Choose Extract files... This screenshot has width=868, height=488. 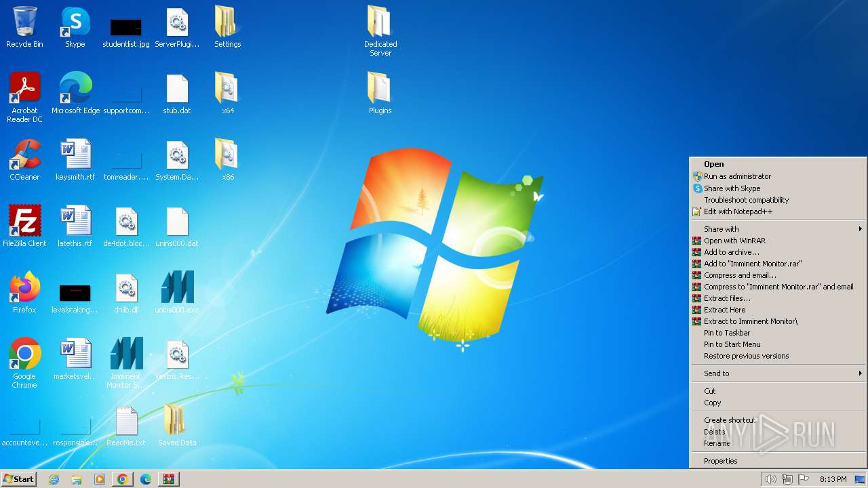point(778,298)
